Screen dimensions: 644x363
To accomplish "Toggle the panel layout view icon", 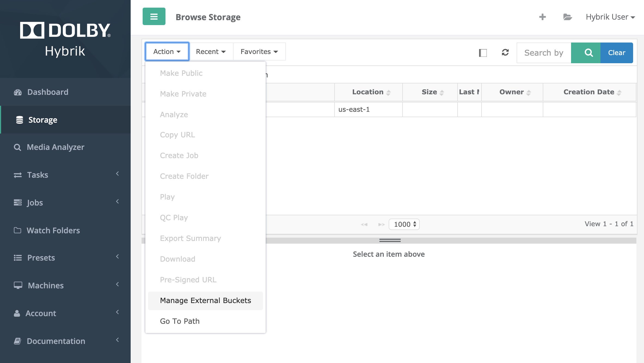I will 483,53.
